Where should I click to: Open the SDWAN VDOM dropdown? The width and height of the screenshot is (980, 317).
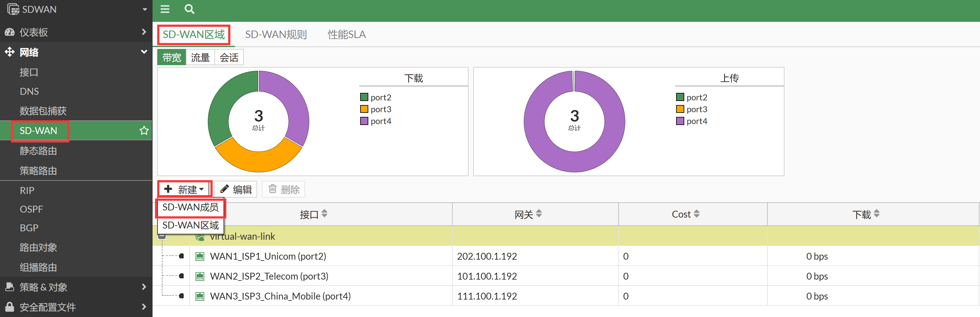144,10
